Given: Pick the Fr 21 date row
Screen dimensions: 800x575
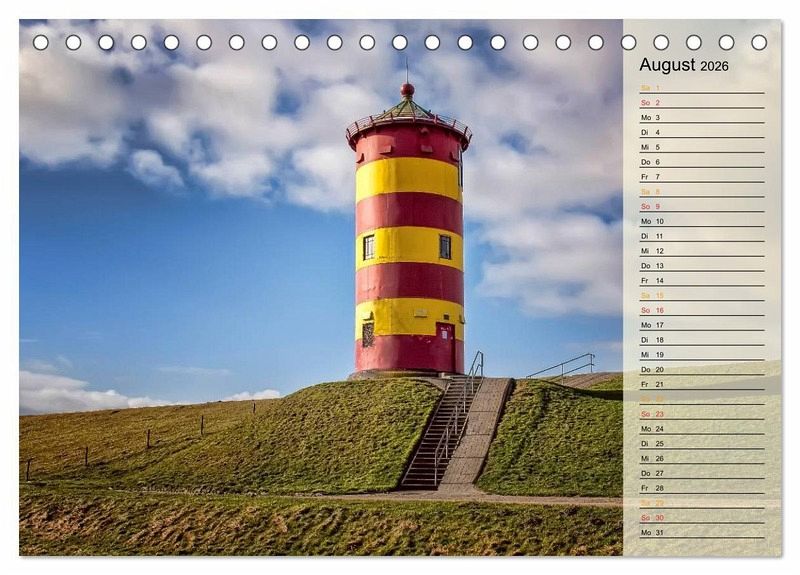Looking at the screenshot, I should 701,384.
